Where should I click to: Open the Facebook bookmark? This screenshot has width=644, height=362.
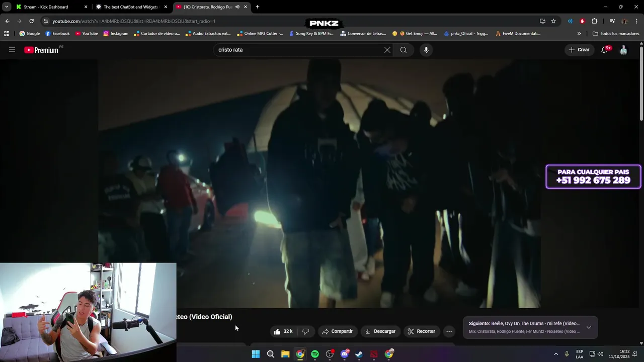point(57,34)
